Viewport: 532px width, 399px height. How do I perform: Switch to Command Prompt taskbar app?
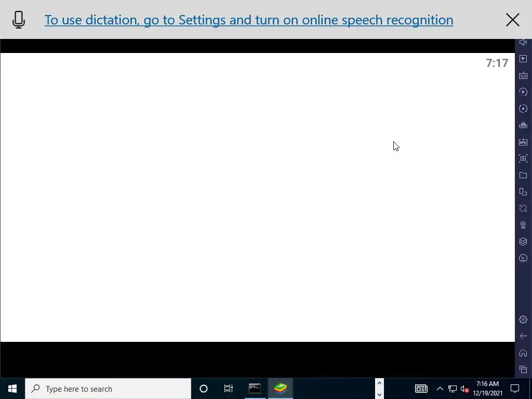255,389
